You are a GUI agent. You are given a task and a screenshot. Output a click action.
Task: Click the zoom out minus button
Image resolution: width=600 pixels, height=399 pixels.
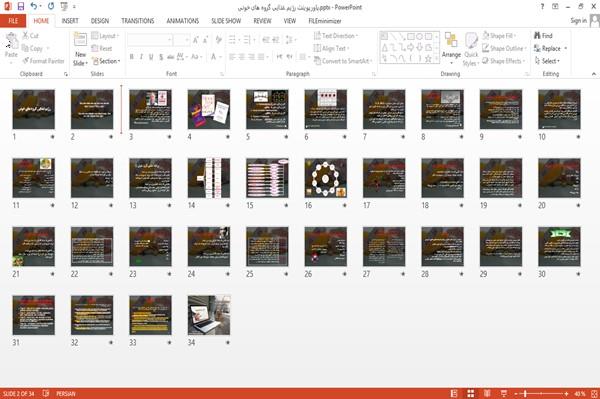(x=516, y=393)
